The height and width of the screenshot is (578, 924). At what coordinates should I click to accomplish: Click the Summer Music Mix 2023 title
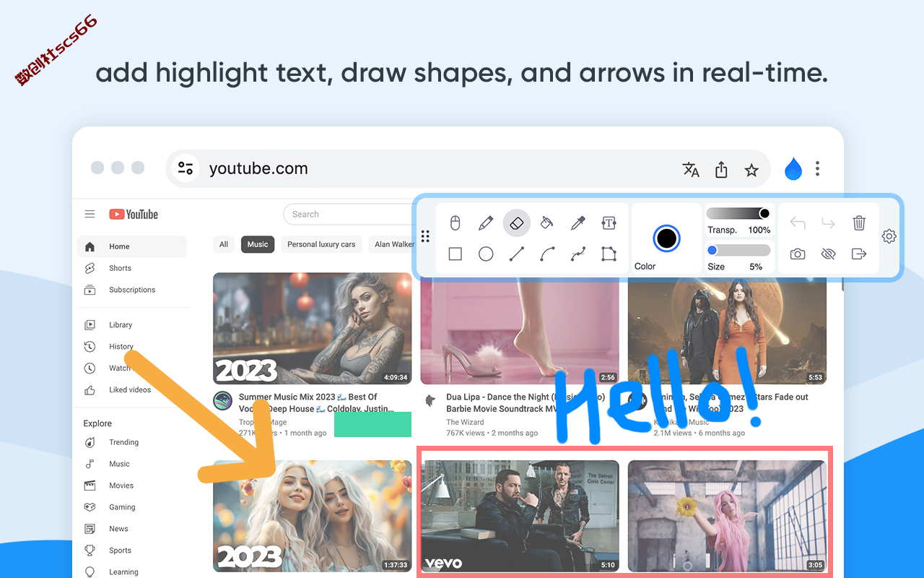(316, 402)
